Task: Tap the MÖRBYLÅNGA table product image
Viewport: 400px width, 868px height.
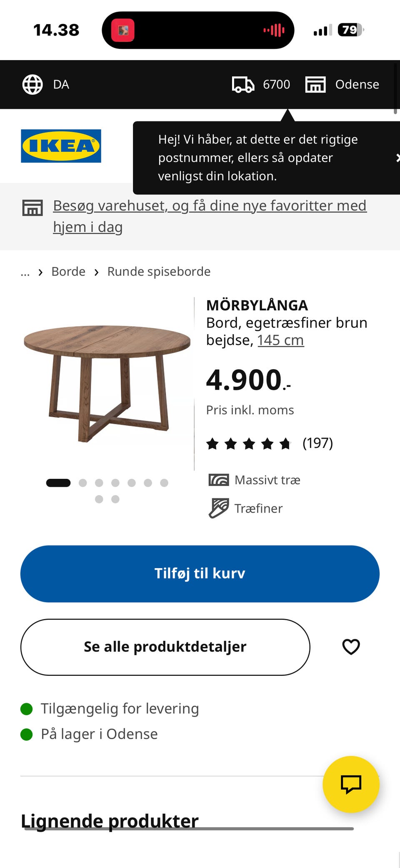Action: (107, 383)
